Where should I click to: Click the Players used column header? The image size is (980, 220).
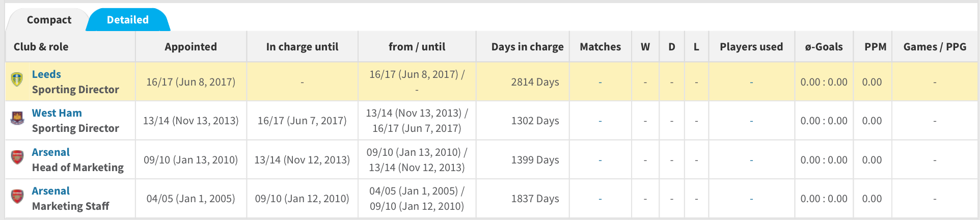tap(751, 47)
